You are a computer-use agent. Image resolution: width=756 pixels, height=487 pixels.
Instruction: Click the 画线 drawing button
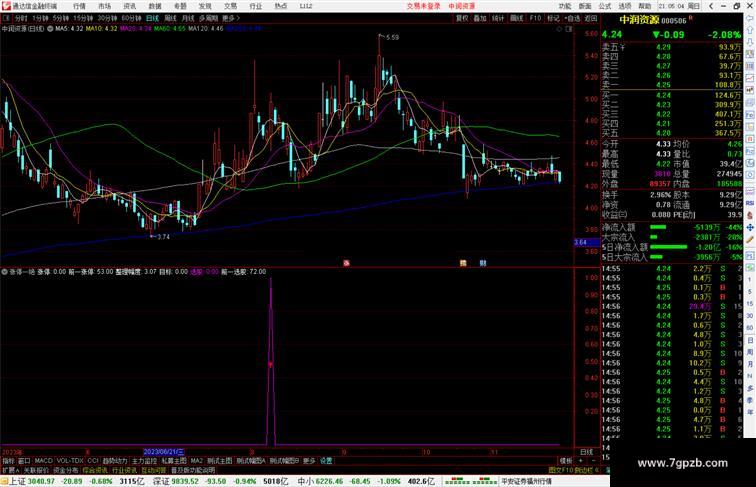point(517,18)
